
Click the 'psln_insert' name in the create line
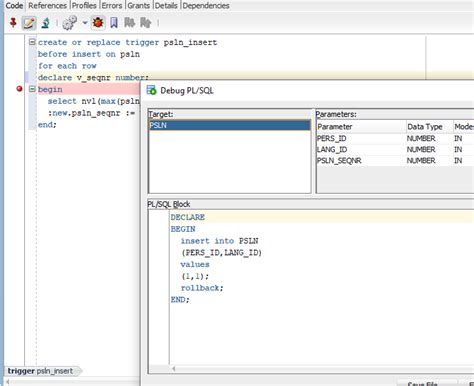[x=190, y=42]
